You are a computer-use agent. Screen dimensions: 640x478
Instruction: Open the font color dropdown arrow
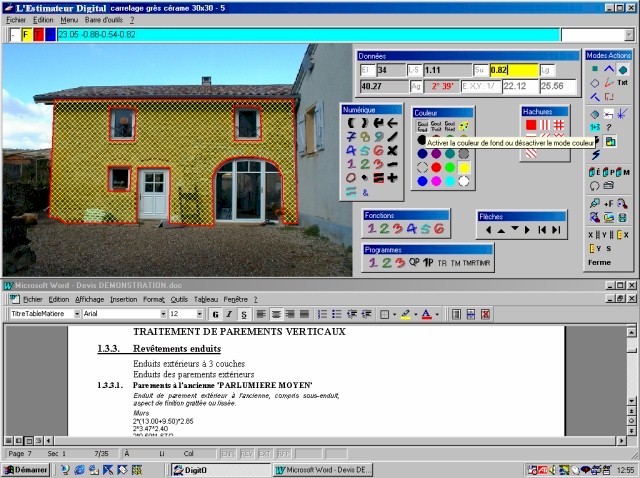click(x=437, y=314)
